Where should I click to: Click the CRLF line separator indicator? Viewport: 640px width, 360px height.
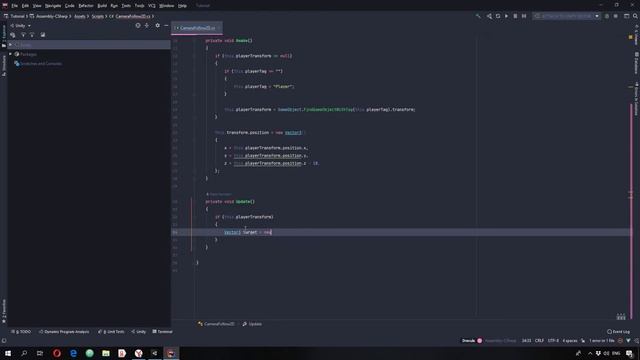[539, 341]
